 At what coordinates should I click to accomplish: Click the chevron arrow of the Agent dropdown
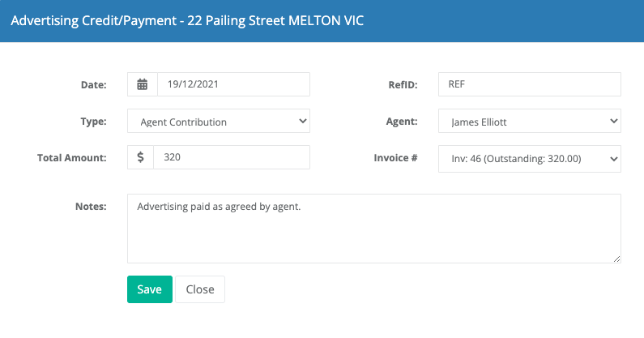point(613,121)
